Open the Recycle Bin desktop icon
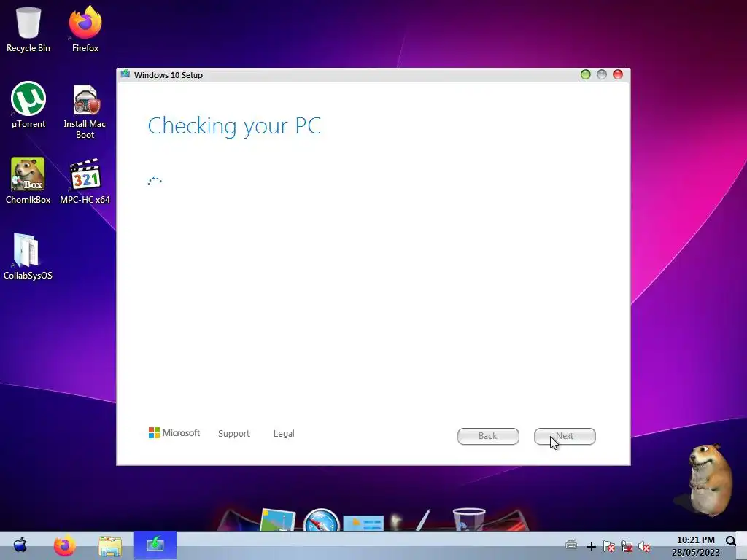The width and height of the screenshot is (747, 560). tap(28, 28)
